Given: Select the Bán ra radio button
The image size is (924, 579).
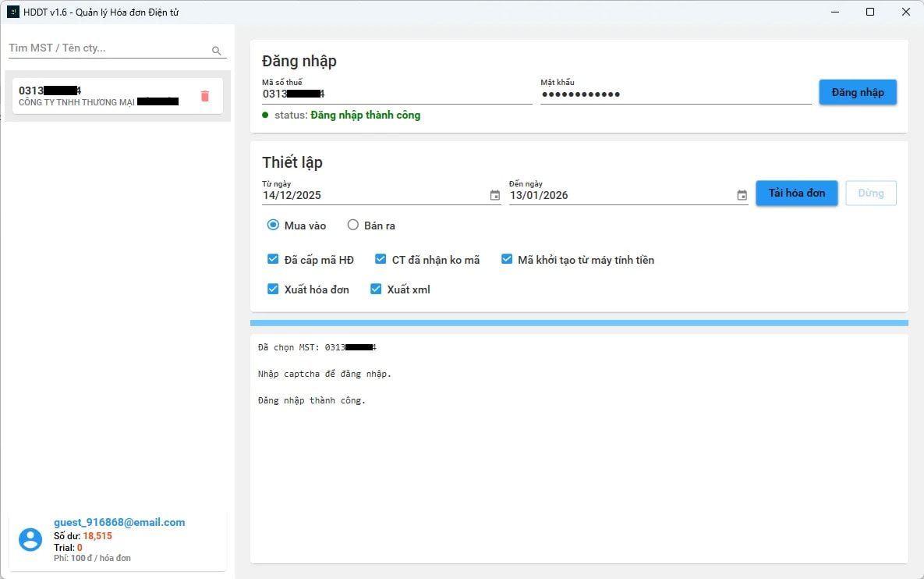Looking at the screenshot, I should pos(352,225).
